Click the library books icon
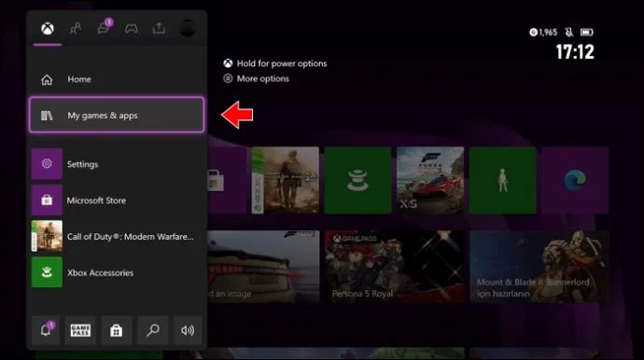644x360 pixels. (x=47, y=116)
